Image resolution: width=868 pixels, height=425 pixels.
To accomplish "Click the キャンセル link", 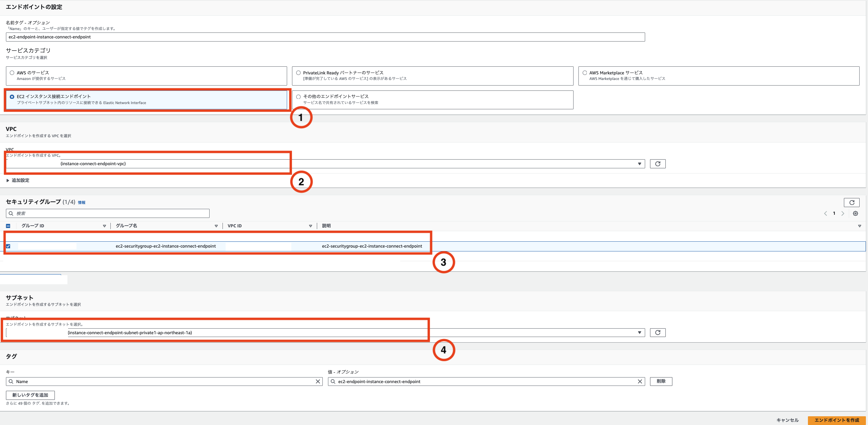I will click(787, 420).
